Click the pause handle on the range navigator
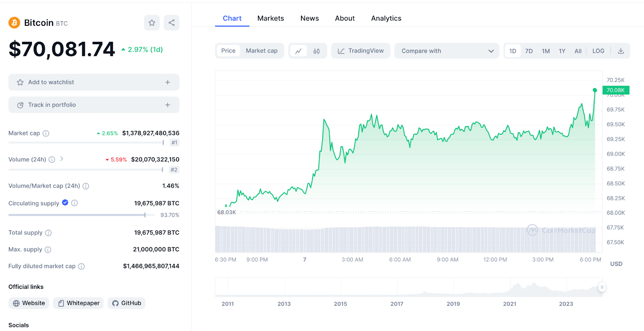 [602, 287]
